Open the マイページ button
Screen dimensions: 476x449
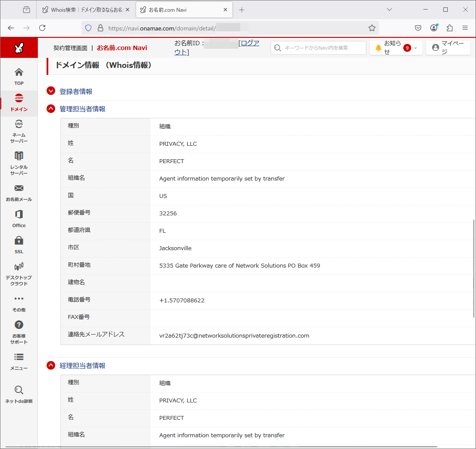[x=448, y=48]
